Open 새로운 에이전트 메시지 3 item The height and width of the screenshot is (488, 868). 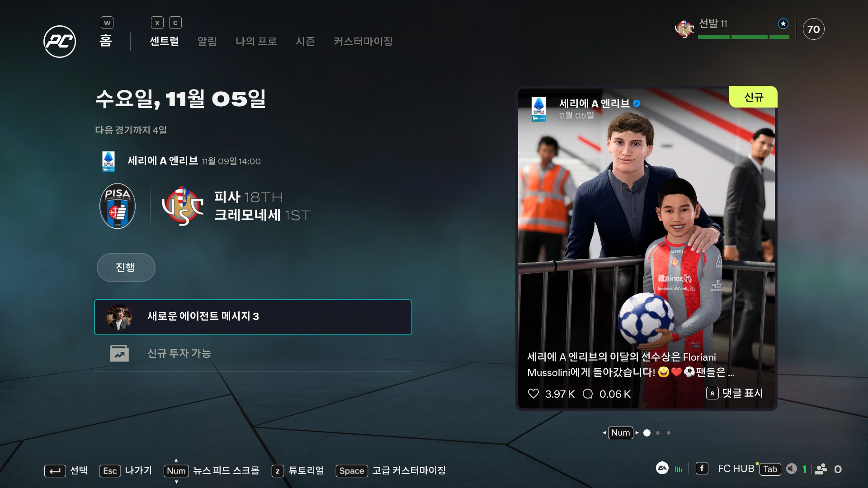253,317
